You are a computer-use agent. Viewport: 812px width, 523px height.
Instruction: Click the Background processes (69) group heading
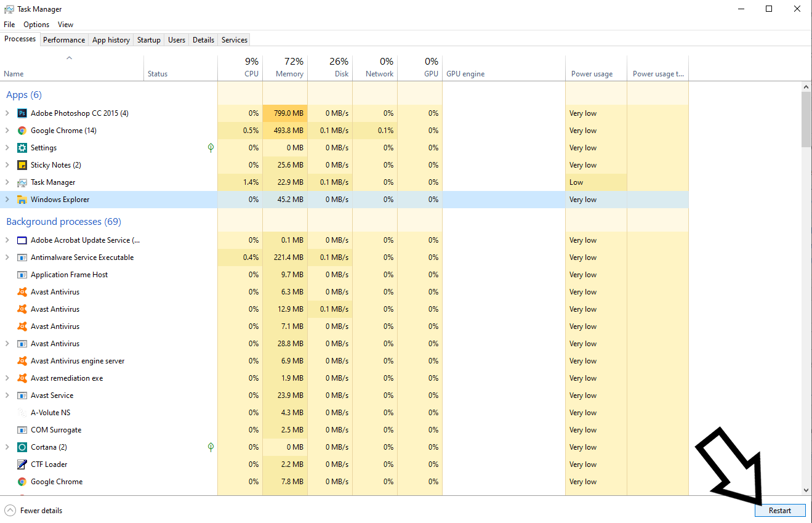pos(63,222)
